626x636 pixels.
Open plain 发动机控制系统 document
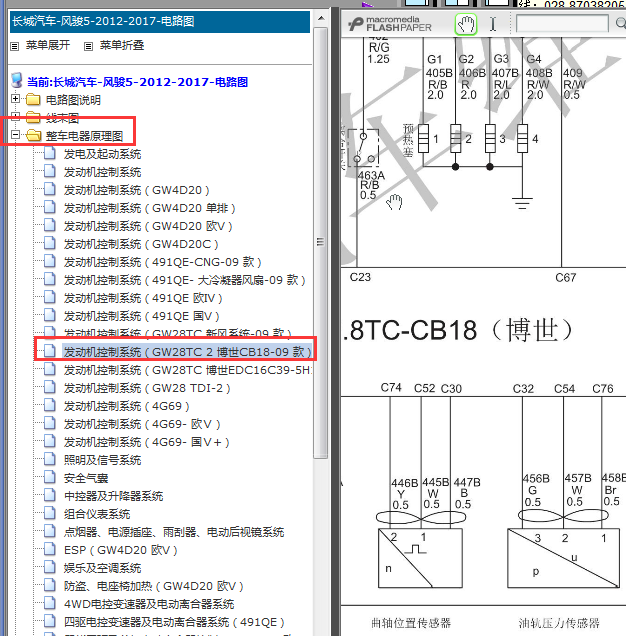(102, 172)
